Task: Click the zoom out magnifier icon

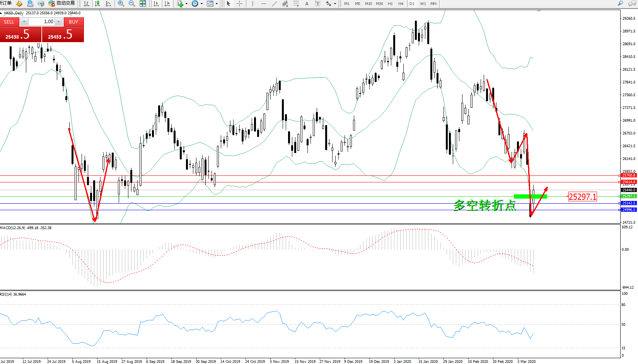Action: [x=132, y=4]
